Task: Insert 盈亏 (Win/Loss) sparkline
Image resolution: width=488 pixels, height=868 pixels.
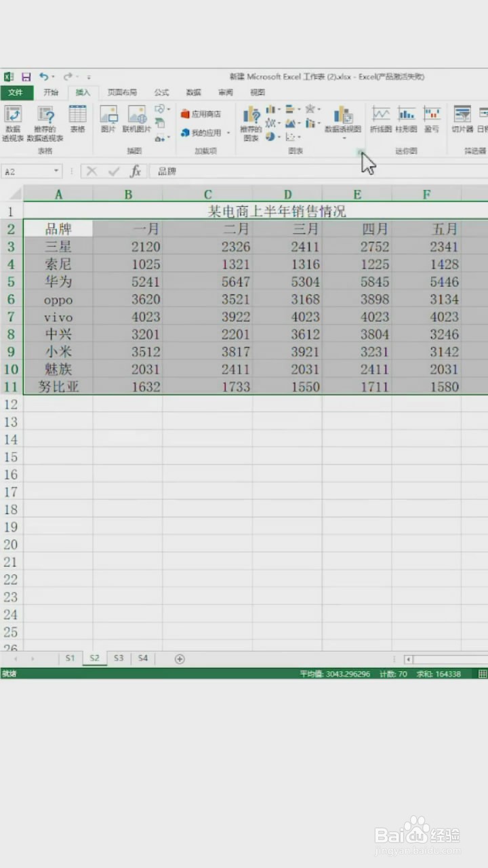Action: click(432, 119)
